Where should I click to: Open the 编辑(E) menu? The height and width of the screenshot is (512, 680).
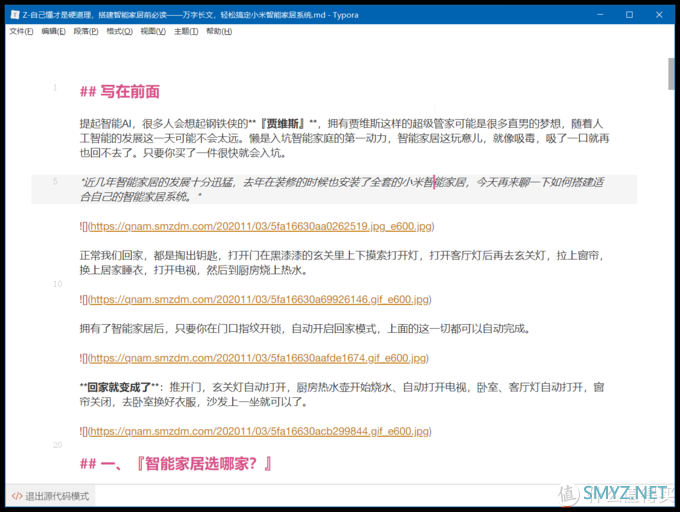[53, 31]
